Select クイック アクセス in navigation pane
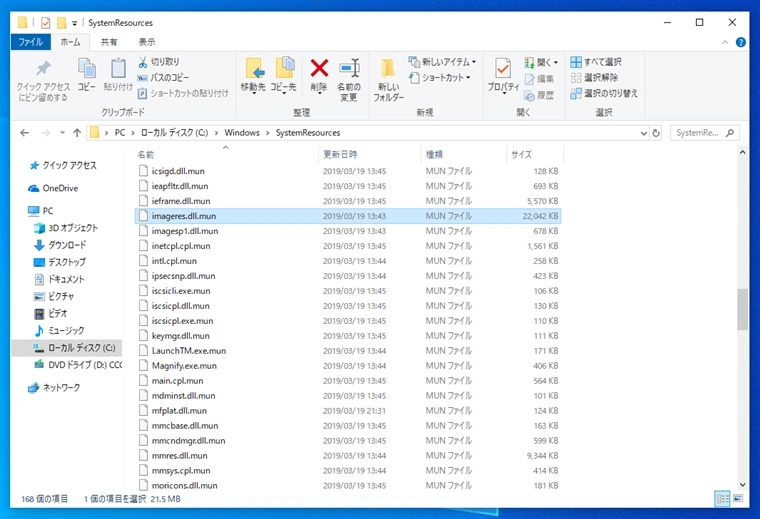This screenshot has width=760, height=519. point(63,165)
